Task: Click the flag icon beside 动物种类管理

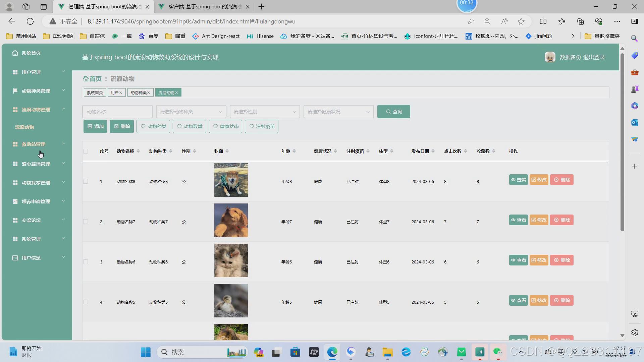Action: click(15, 91)
